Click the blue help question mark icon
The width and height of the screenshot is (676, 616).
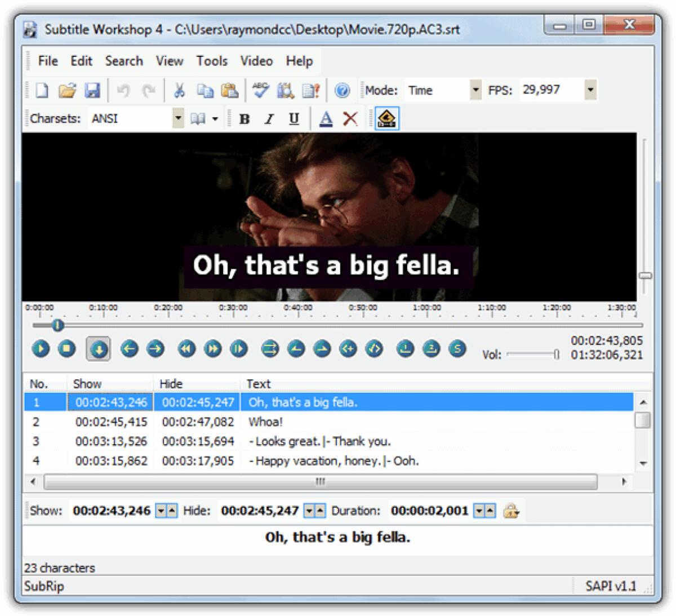[342, 90]
